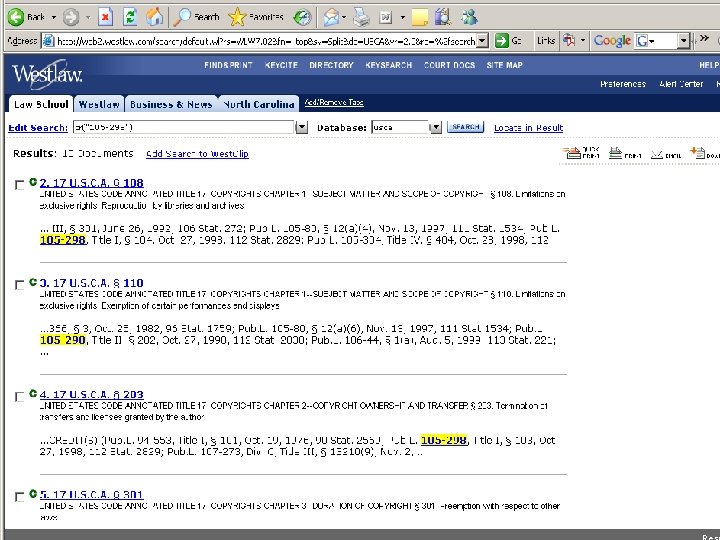Expand the address bar URL dropdown
This screenshot has height=540, width=720.
[x=482, y=41]
